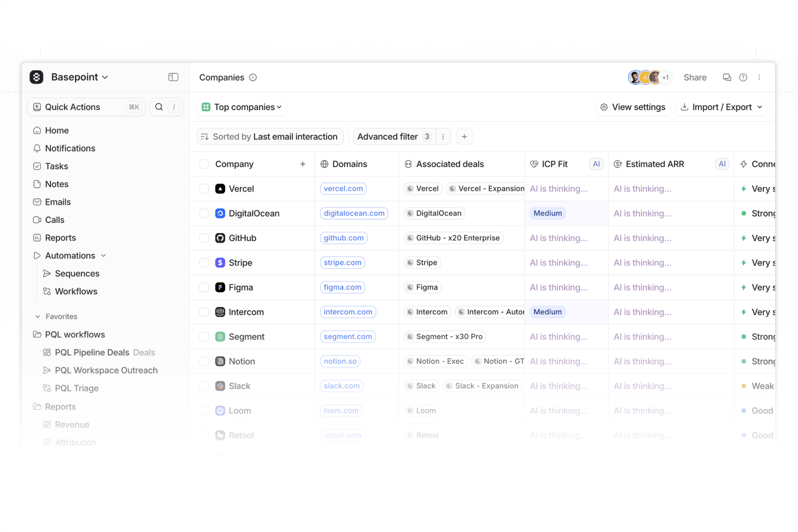Add a new filter with plus button

(464, 137)
